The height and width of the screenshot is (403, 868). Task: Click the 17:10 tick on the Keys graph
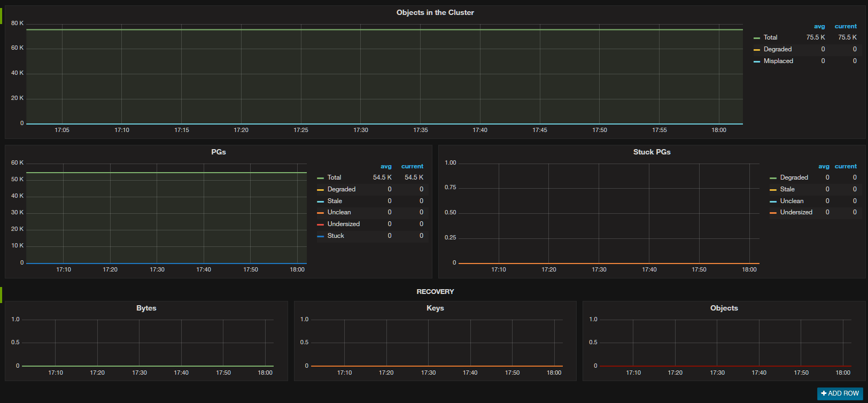345,373
